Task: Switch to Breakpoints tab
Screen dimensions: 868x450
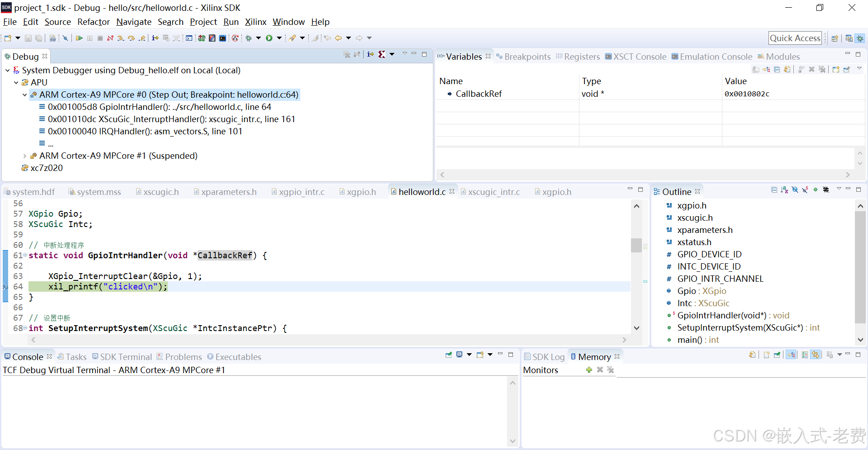Action: click(523, 57)
